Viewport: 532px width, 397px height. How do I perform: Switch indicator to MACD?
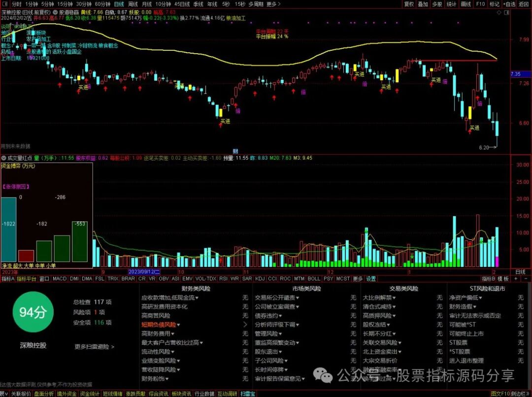[60, 279]
